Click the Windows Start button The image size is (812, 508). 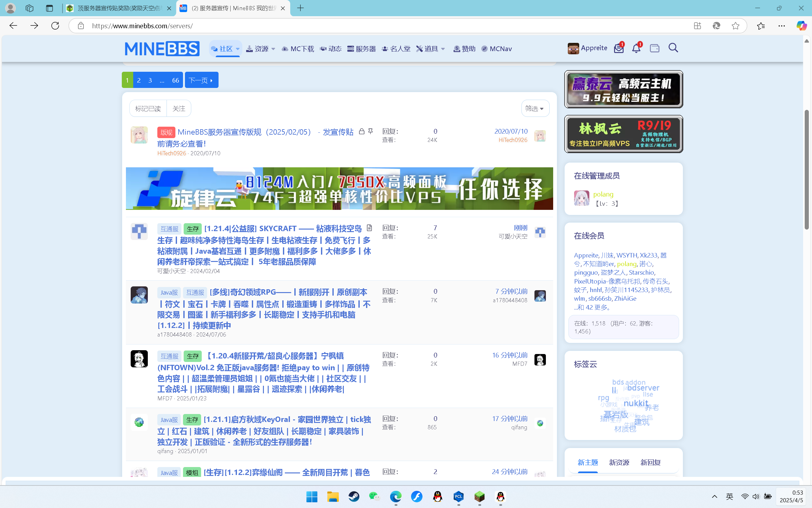point(312,497)
